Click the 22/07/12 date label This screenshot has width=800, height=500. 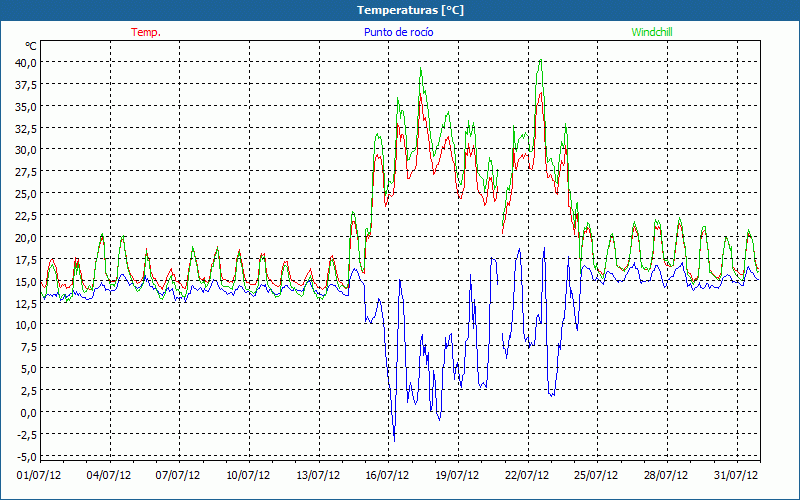click(x=527, y=475)
